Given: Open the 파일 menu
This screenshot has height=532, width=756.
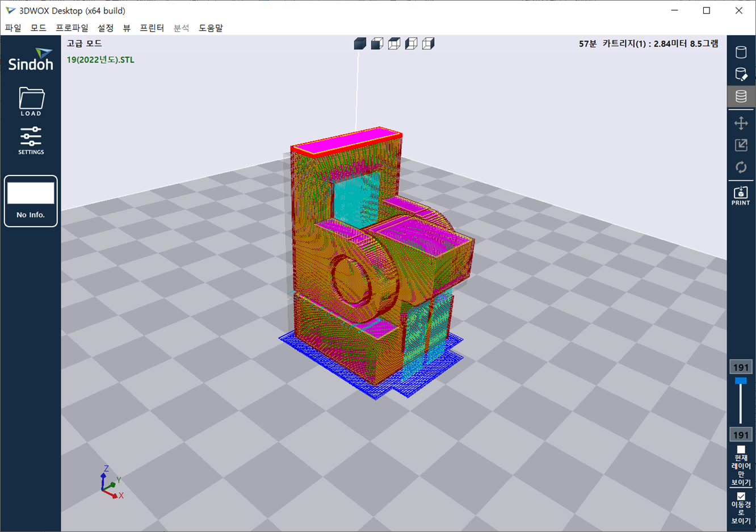Looking at the screenshot, I should point(13,28).
